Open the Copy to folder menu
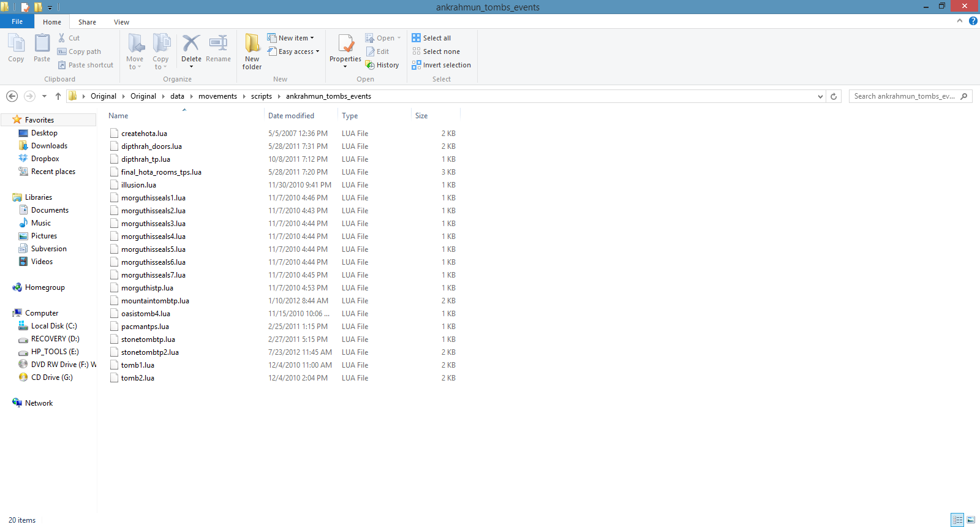980x527 pixels. (x=160, y=51)
